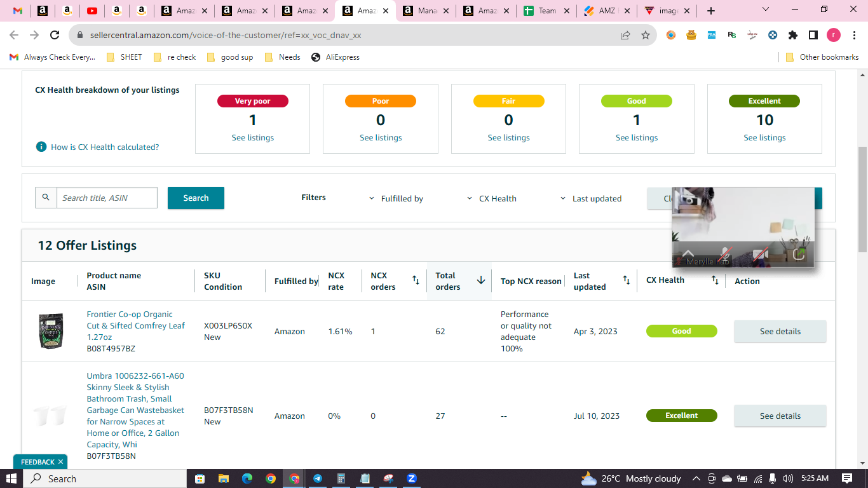Show hidden system tray icons

pos(696,478)
